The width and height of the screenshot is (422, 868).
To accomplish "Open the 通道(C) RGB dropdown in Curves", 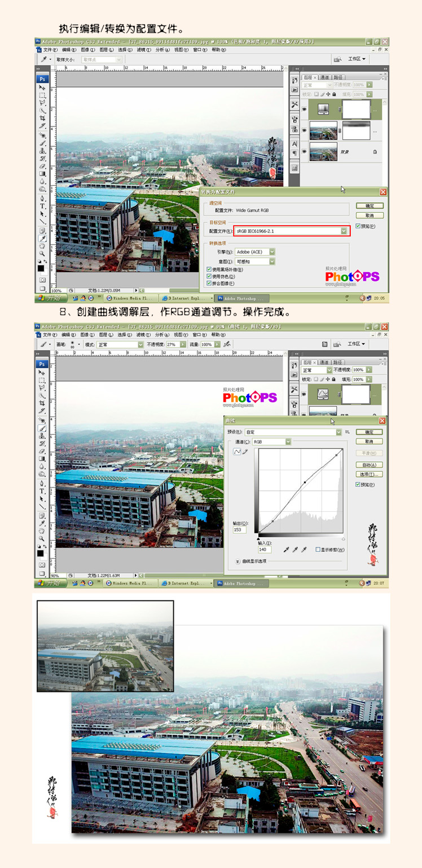I will (x=272, y=442).
